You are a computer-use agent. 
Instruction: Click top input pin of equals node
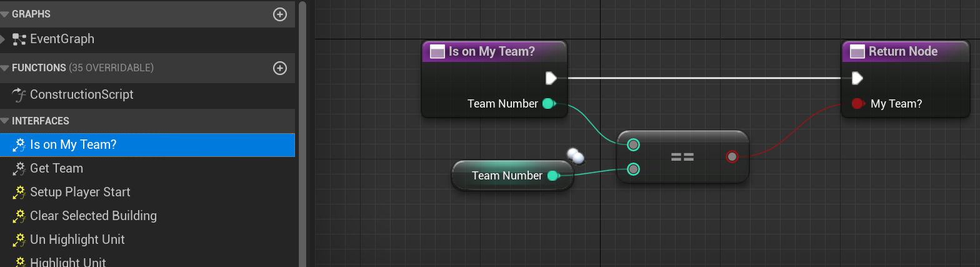(x=633, y=145)
